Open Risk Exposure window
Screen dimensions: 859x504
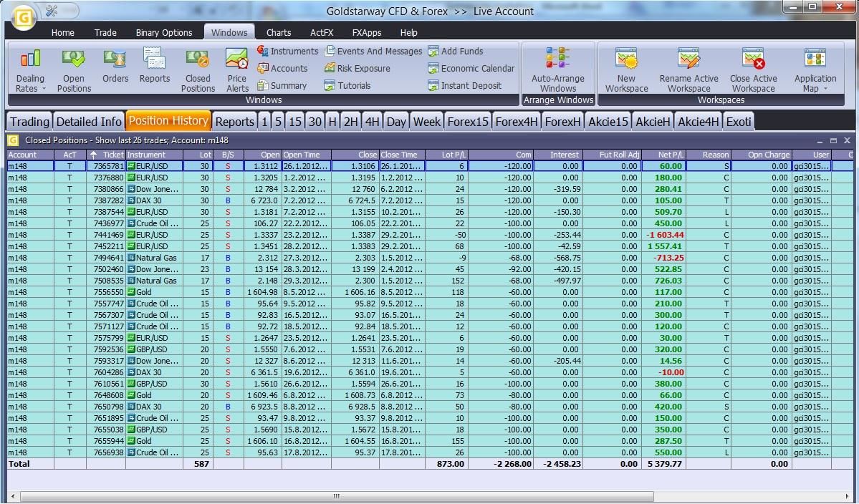357,69
